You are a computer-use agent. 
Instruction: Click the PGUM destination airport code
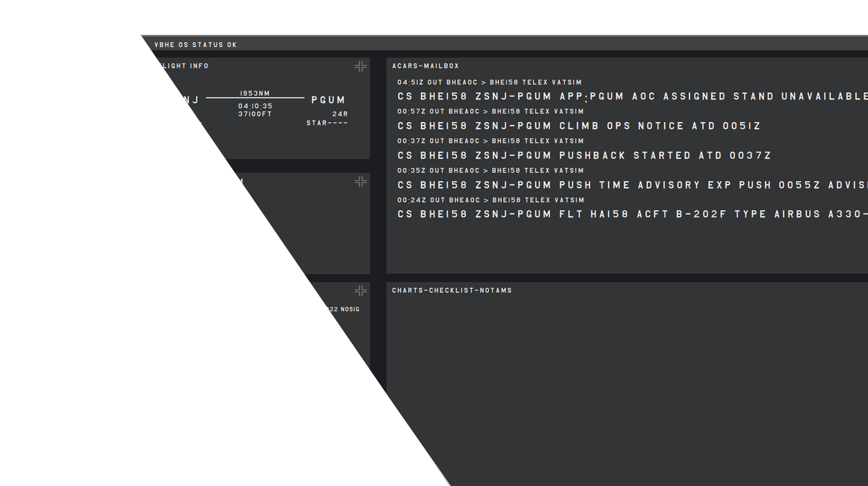tap(328, 100)
